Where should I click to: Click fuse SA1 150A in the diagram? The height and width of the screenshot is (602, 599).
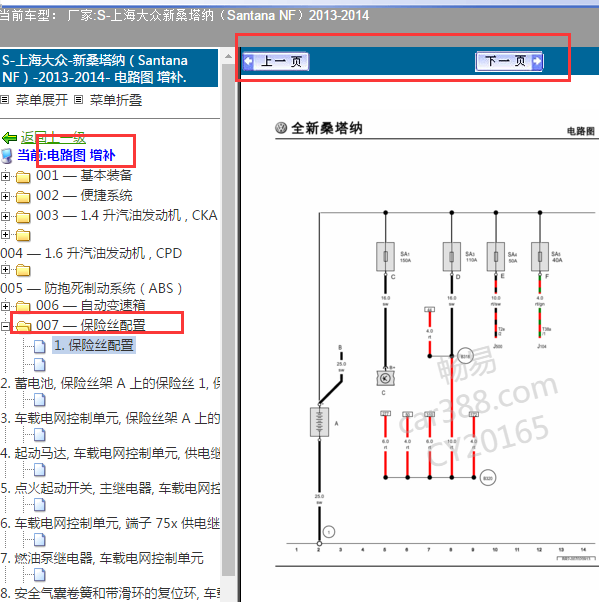pyautogui.click(x=386, y=256)
